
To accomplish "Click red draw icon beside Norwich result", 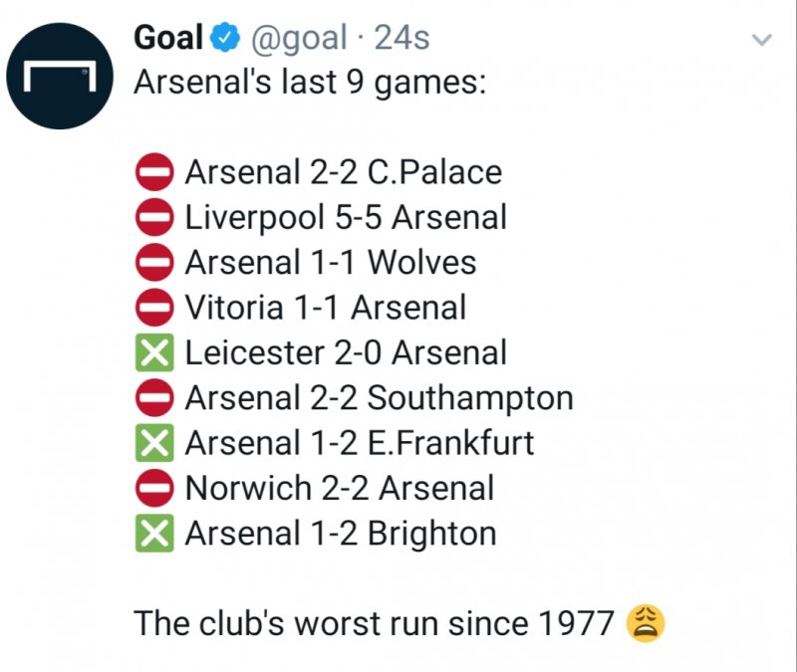I will coord(154,488).
